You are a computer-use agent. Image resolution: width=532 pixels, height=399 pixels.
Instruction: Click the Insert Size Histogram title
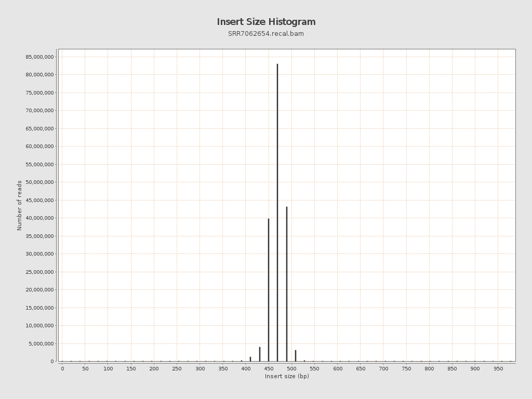(266, 22)
